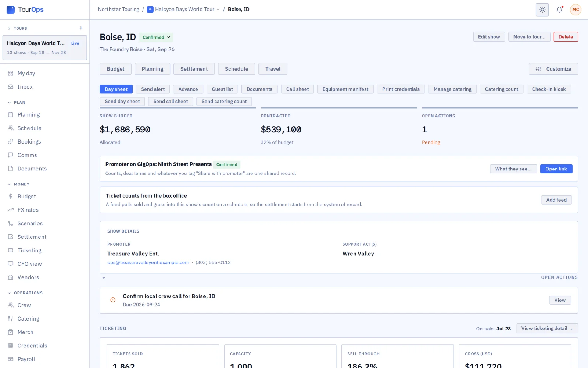The image size is (588, 368).
Task: Select the Halcyon Days World Tour card
Action: coord(44,47)
